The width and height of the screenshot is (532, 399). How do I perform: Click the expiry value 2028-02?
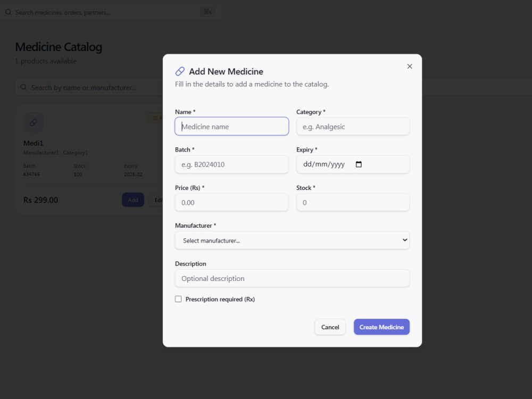tap(133, 174)
